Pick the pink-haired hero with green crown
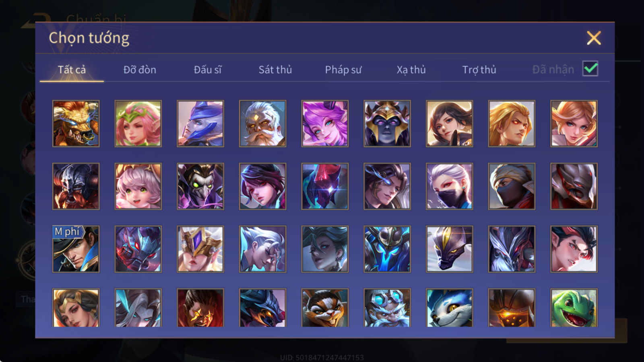Screen dimensions: 644x362 138,123
